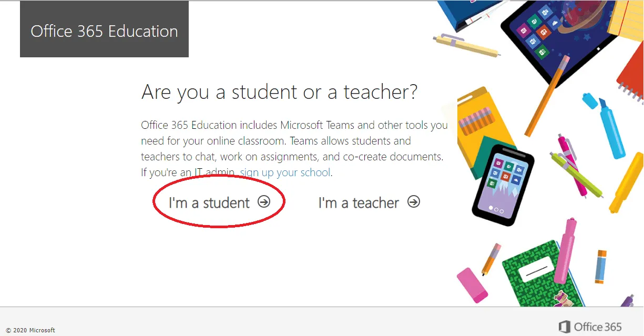Click the arrow icon beside I'm a teacher

414,202
